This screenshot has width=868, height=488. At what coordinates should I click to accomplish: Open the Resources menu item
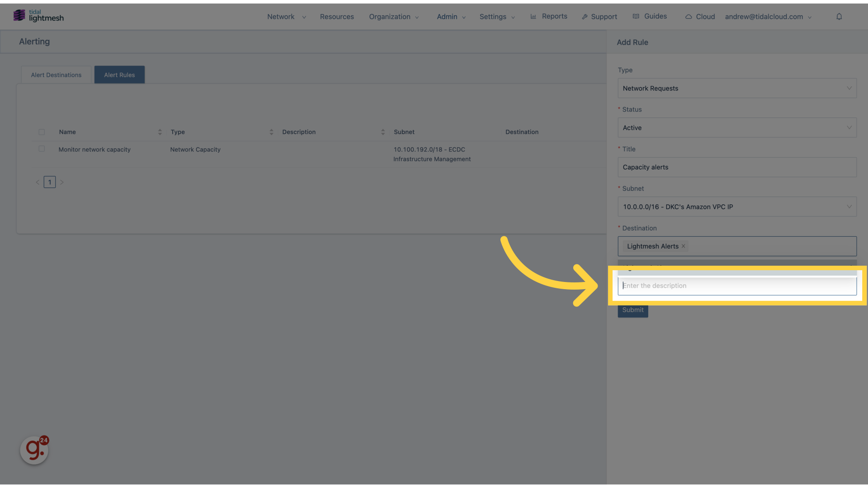(337, 17)
